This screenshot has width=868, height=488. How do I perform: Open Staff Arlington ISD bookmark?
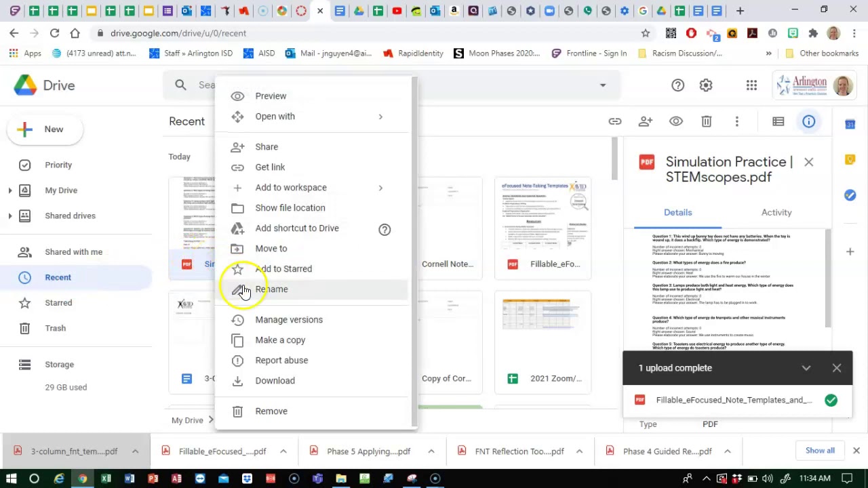click(x=191, y=54)
